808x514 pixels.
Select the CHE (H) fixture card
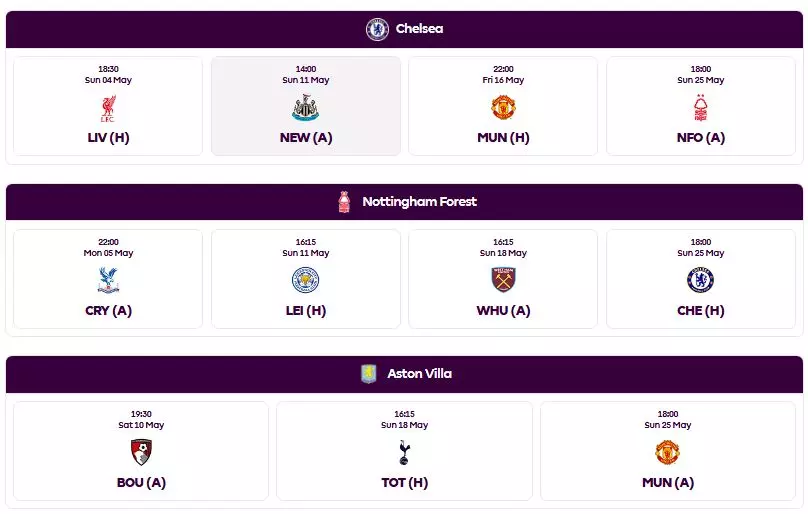[x=701, y=279]
